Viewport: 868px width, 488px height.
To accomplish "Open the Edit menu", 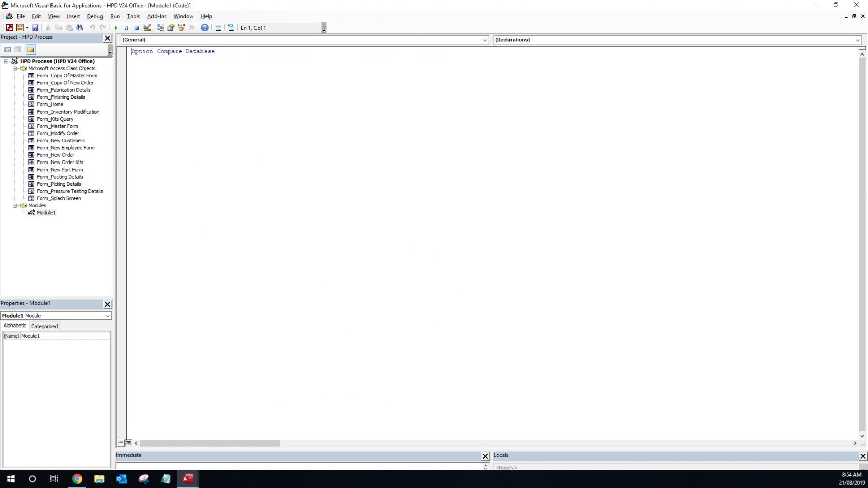I will [x=36, y=16].
